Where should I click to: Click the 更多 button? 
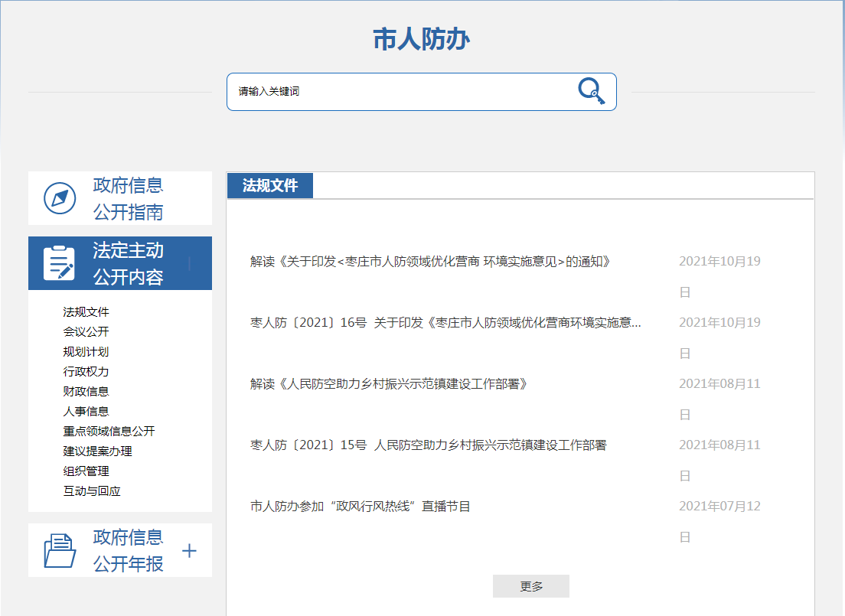coord(531,586)
